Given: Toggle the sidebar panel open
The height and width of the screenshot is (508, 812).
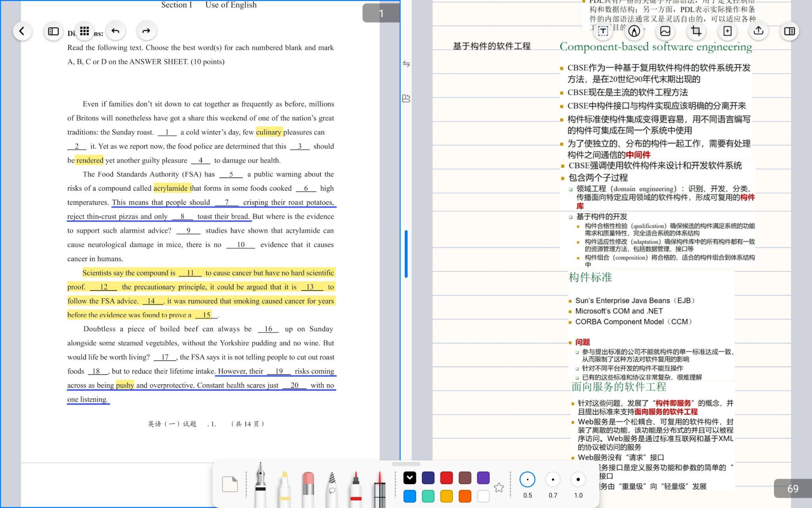Looking at the screenshot, I should (x=53, y=31).
